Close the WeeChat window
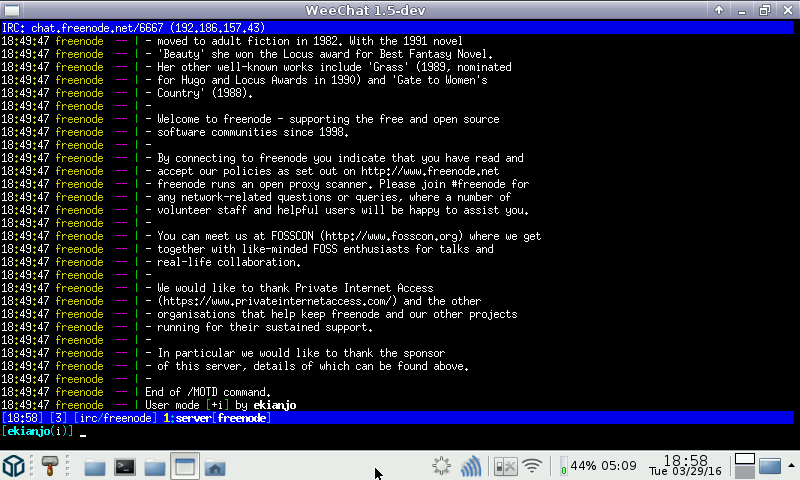 pyautogui.click(x=787, y=10)
